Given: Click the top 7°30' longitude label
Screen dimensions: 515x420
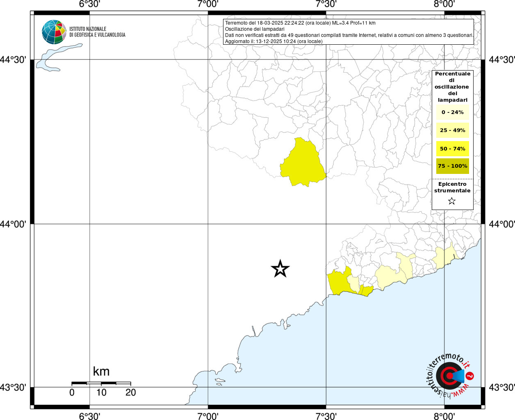Looking at the screenshot, I should coord(326,4).
